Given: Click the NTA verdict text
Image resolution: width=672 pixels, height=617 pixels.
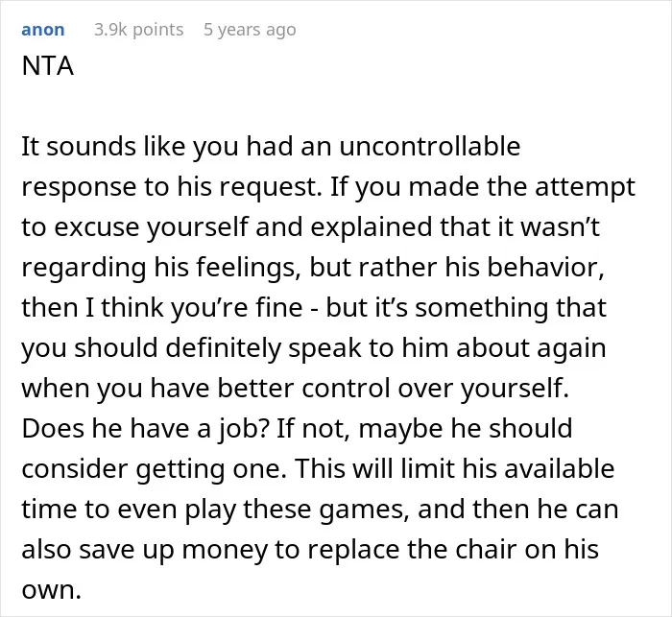Looking at the screenshot, I should (x=48, y=66).
